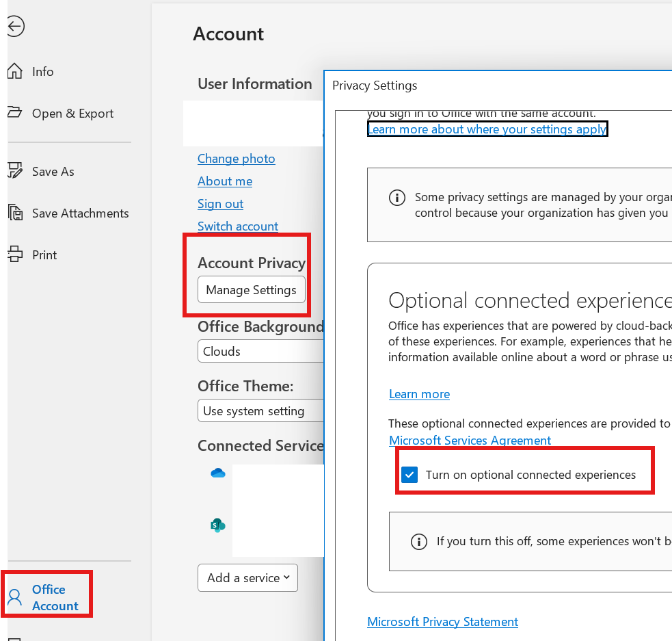Open the About me link

(225, 181)
